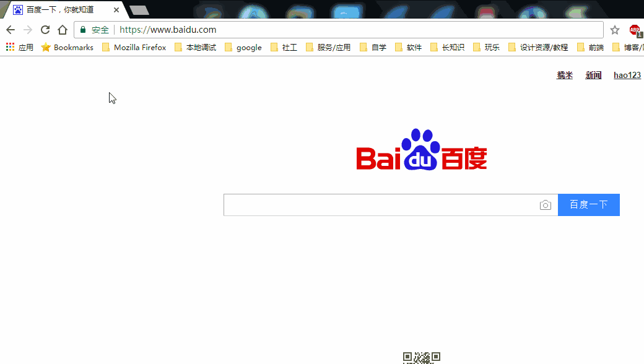Click the QR code at page bottom
The image size is (644, 364).
pos(422,358)
